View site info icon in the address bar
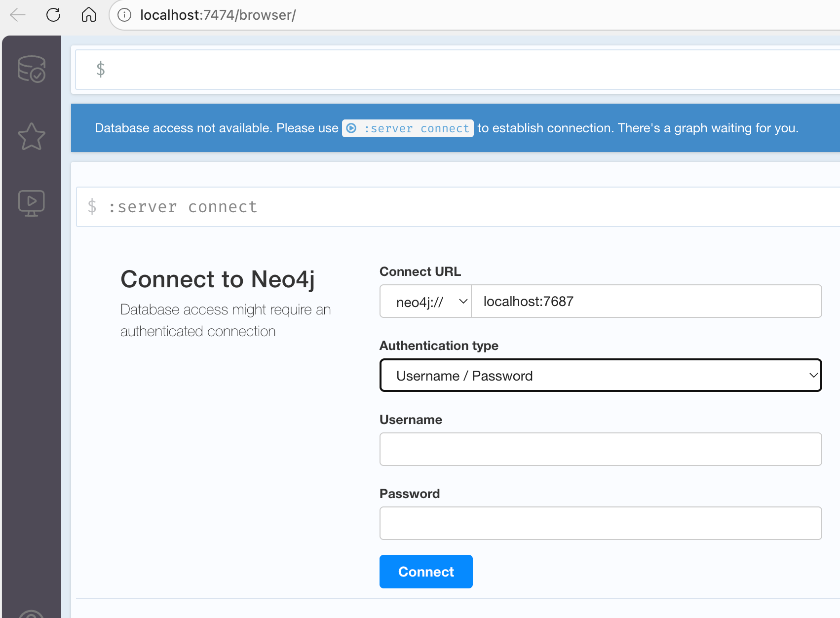Screen dimensions: 840x618 coord(124,15)
